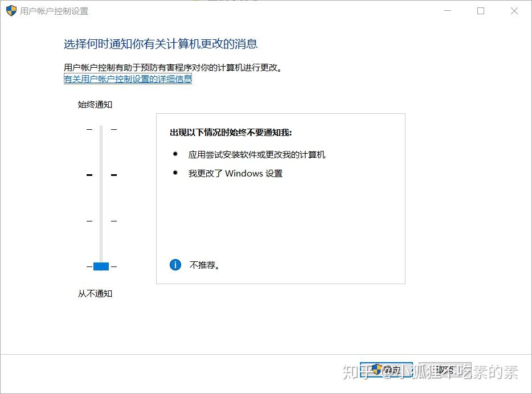The height and width of the screenshot is (394, 532).
Task: Click the 始终通知 label above the slider
Action: pos(95,104)
